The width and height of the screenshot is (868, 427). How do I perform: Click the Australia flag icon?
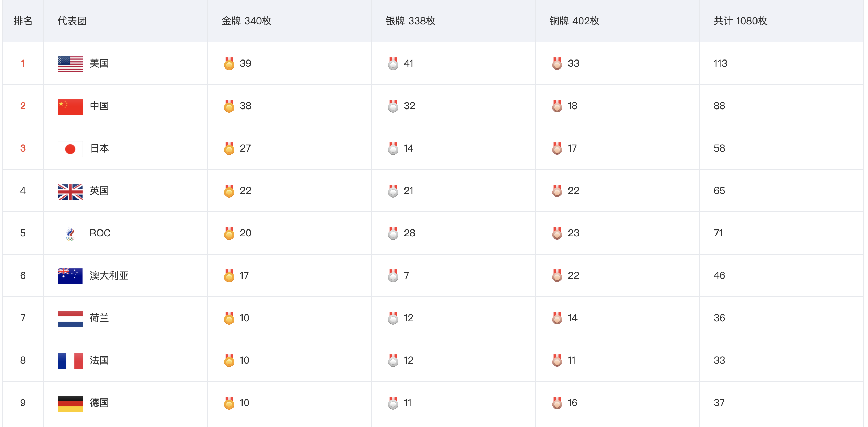pyautogui.click(x=70, y=276)
